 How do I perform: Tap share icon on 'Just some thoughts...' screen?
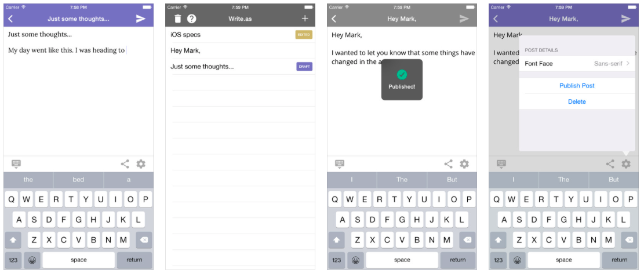125,164
